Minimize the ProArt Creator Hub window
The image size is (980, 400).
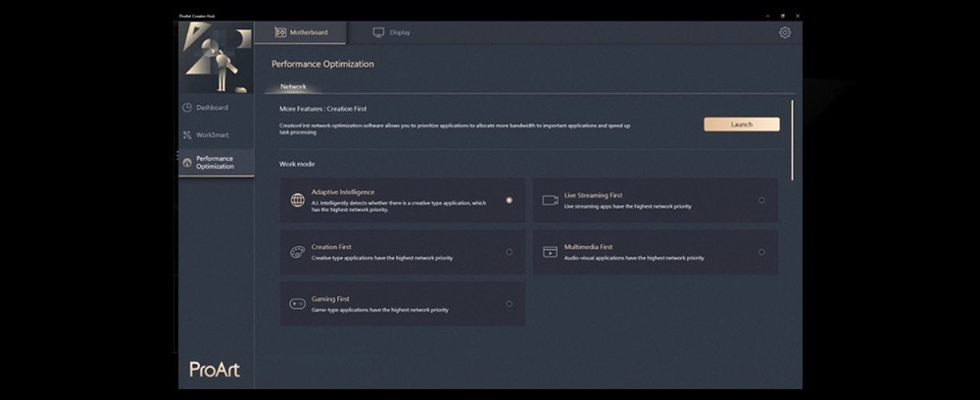pyautogui.click(x=767, y=16)
